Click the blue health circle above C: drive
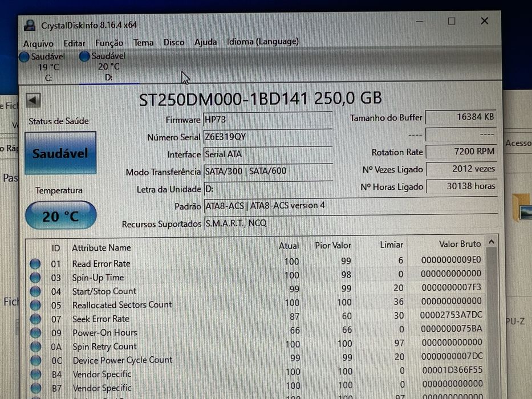 click(x=24, y=57)
